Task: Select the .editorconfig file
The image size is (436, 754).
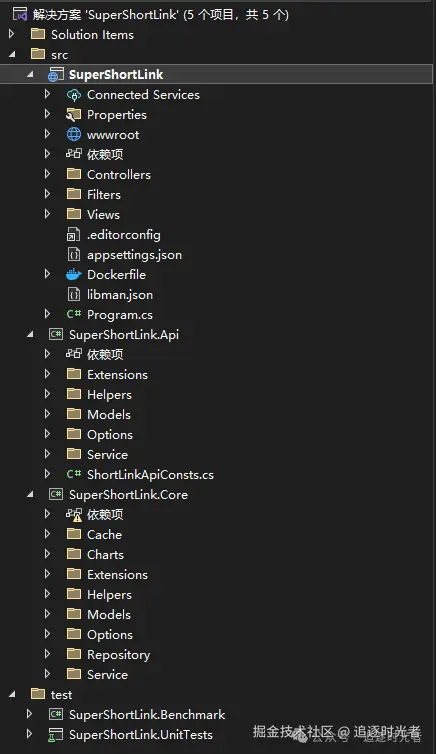Action: tap(124, 235)
